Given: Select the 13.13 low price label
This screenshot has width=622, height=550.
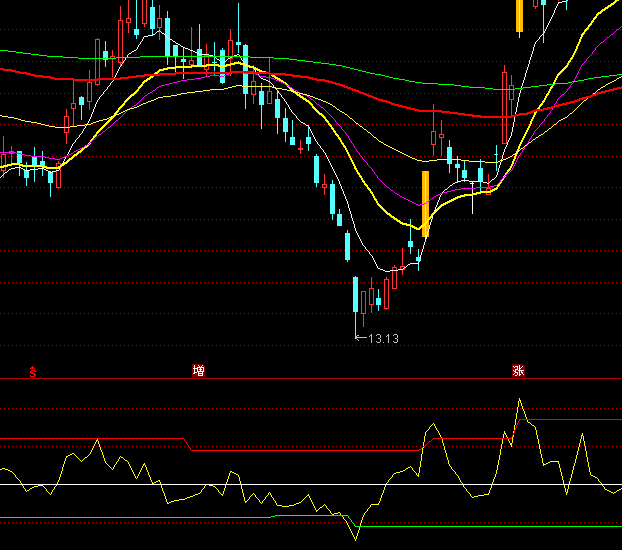Looking at the screenshot, I should click(382, 339).
